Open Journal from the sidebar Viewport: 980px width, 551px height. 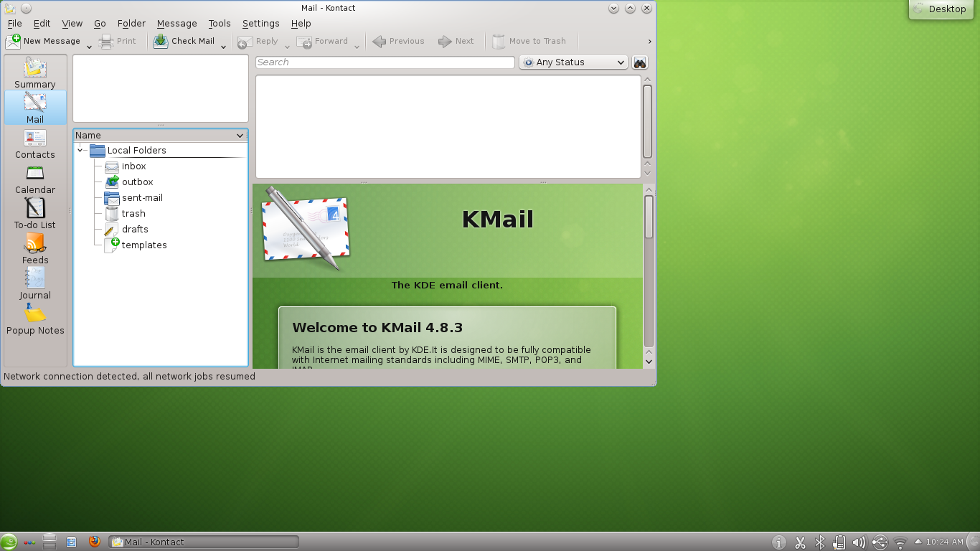34,283
